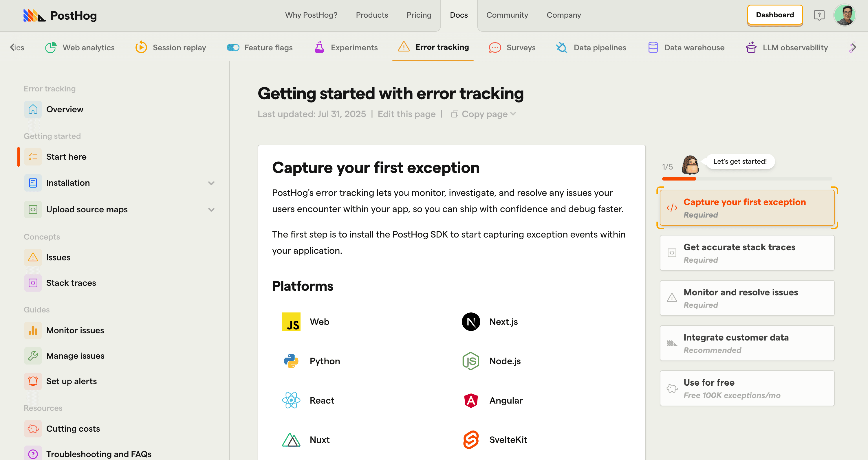868x460 pixels.
Task: Click the Cutting costs piggy bank icon
Action: tap(33, 429)
